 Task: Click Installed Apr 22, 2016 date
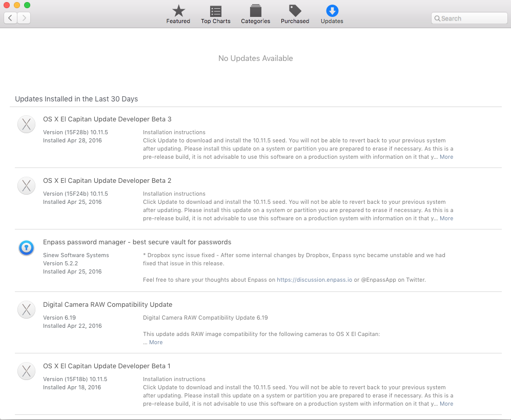72,326
